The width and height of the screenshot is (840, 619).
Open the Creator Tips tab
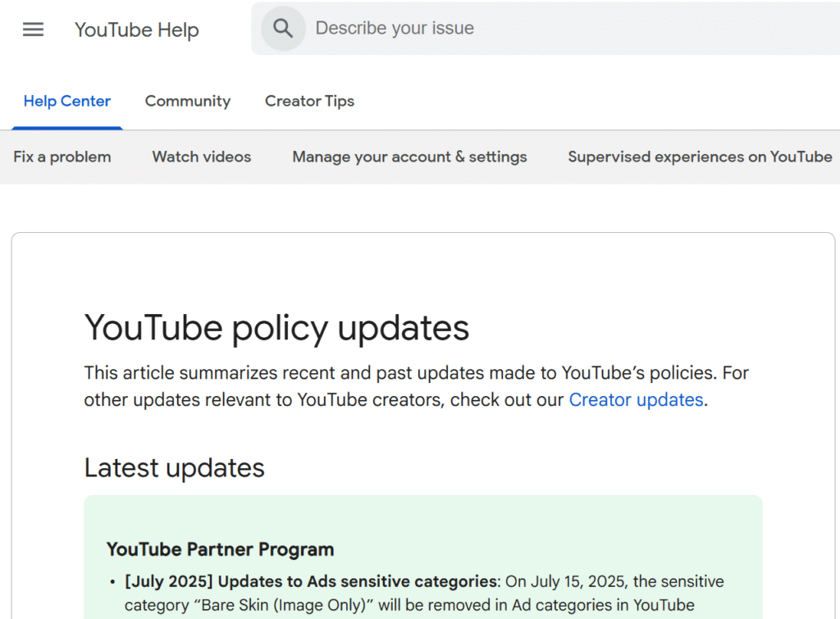(309, 101)
